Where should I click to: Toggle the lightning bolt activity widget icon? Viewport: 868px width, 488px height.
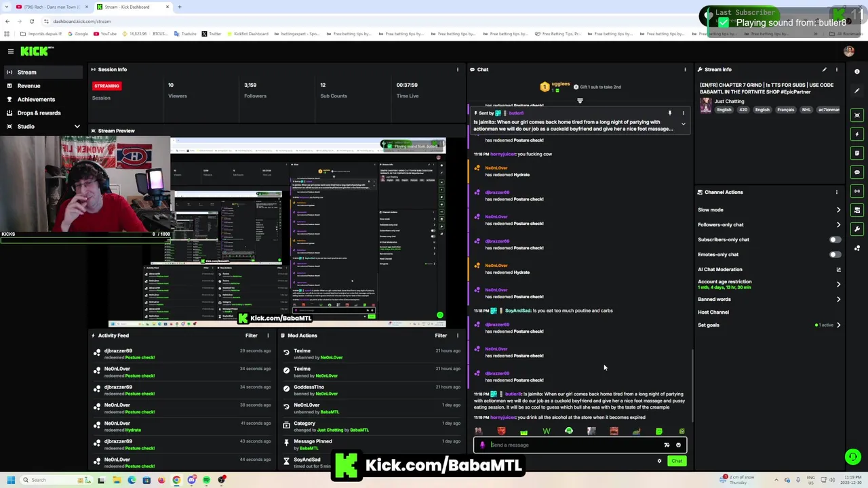(x=857, y=134)
